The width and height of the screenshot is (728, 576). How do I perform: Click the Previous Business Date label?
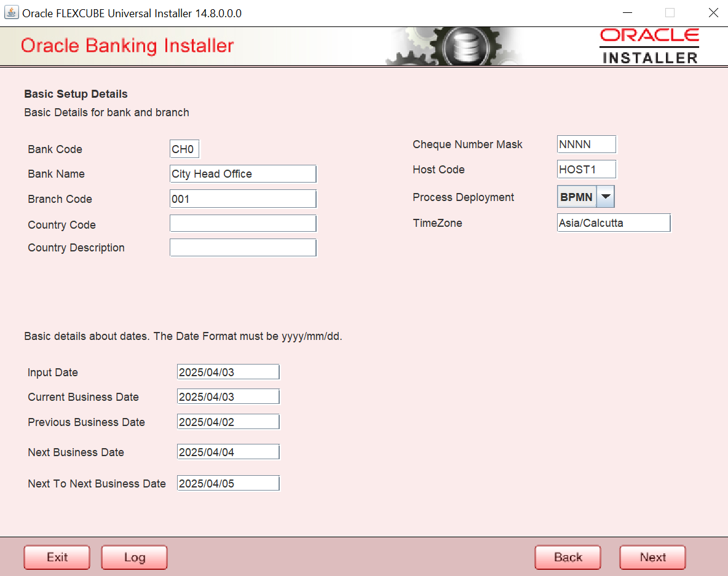pos(86,422)
